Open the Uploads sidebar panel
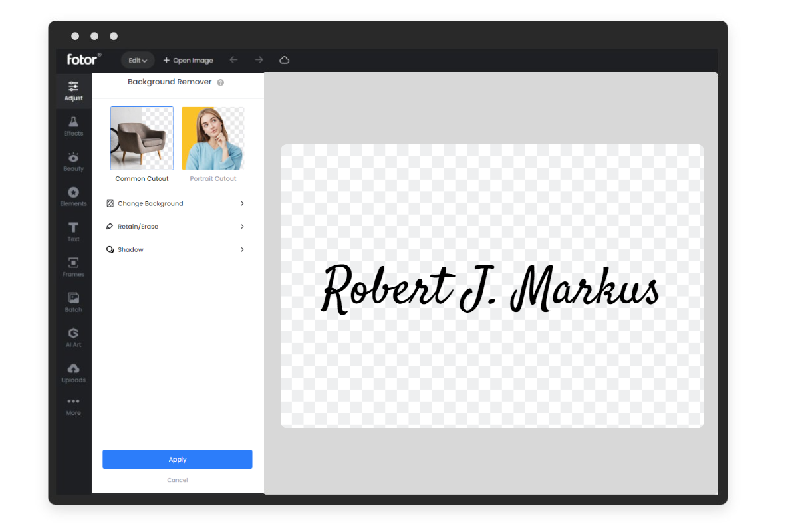Screen dimensions: 798x532 (x=74, y=372)
